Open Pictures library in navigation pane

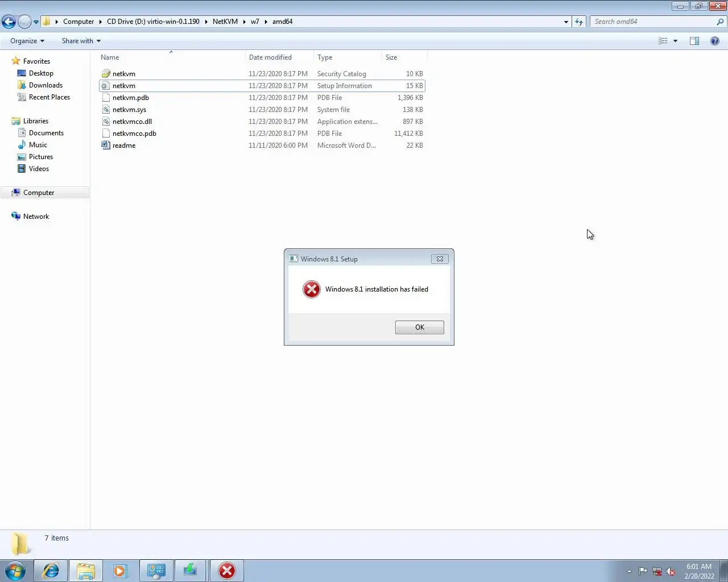coord(40,157)
